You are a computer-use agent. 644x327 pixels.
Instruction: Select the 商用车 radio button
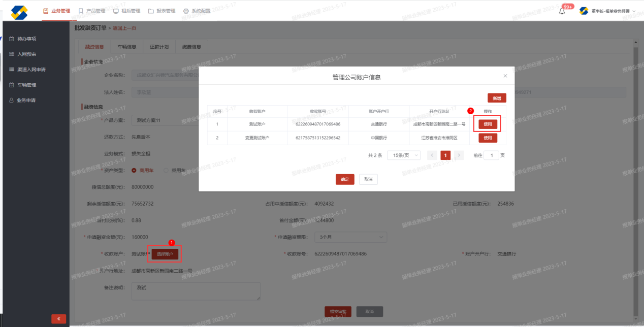(x=135, y=171)
